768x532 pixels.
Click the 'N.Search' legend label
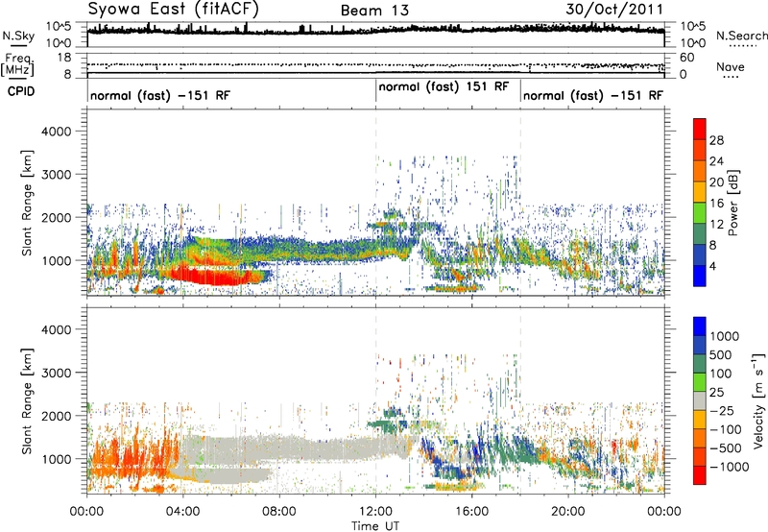(x=742, y=36)
